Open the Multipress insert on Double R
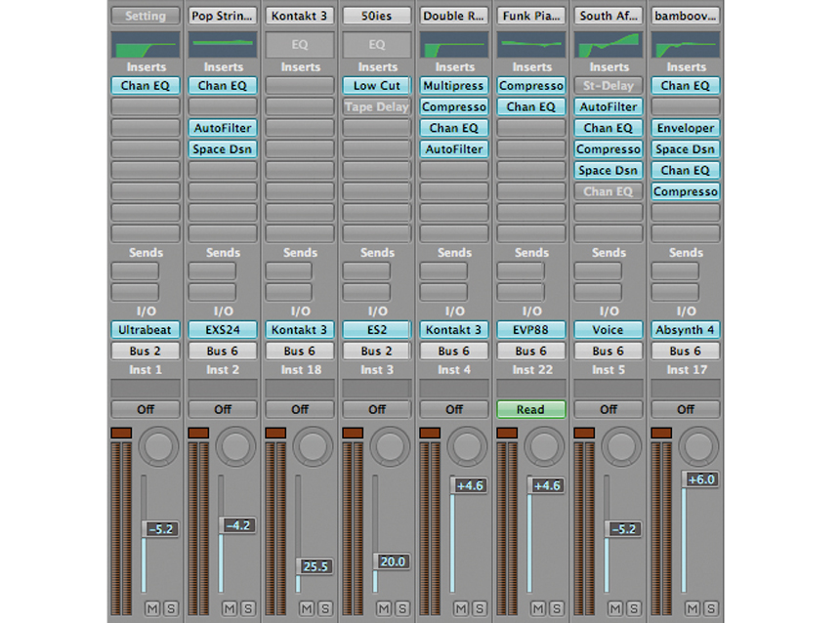The width and height of the screenshot is (840, 623). pyautogui.click(x=454, y=85)
